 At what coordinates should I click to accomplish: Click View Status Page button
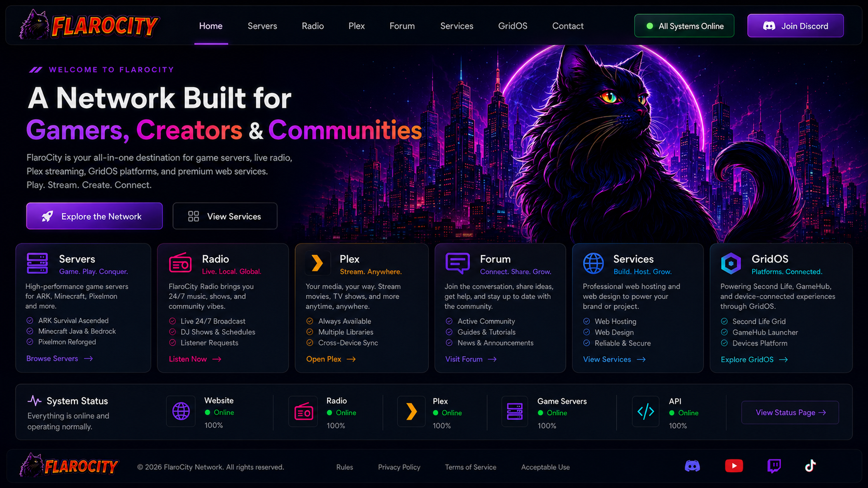click(790, 412)
